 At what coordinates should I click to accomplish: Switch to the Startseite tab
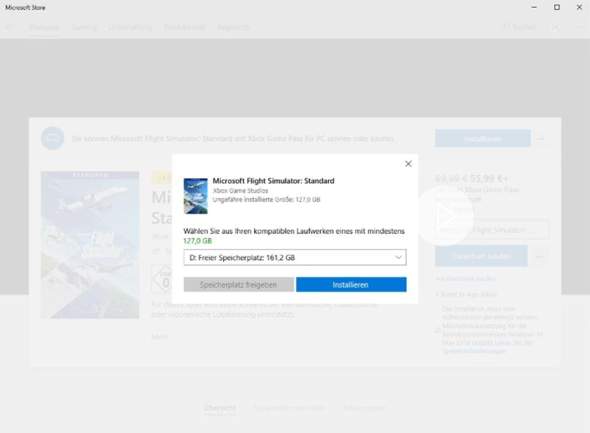[44, 27]
